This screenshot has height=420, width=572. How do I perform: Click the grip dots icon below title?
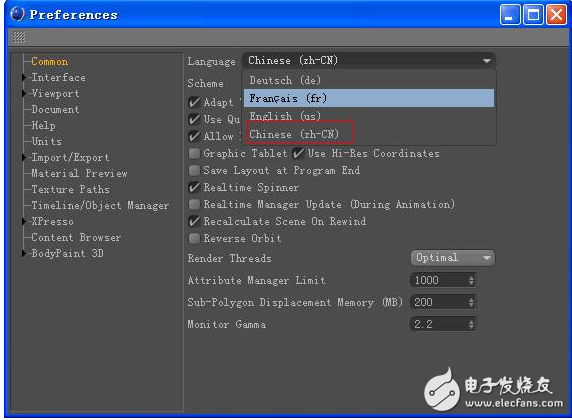(x=19, y=37)
